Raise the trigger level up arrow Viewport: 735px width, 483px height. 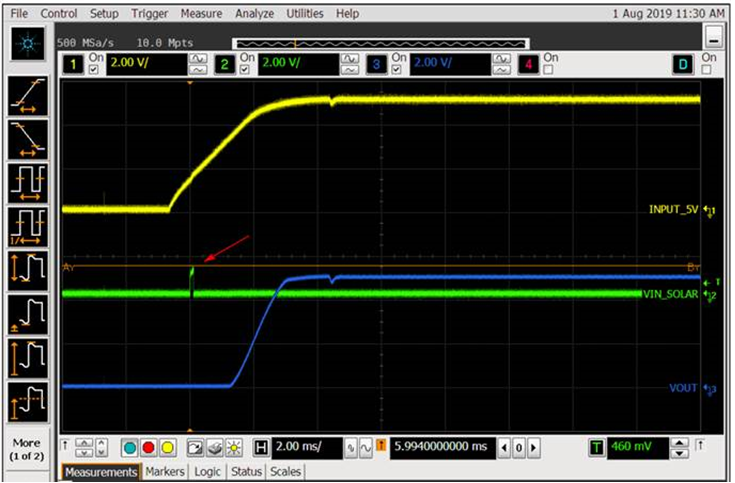pyautogui.click(x=680, y=443)
